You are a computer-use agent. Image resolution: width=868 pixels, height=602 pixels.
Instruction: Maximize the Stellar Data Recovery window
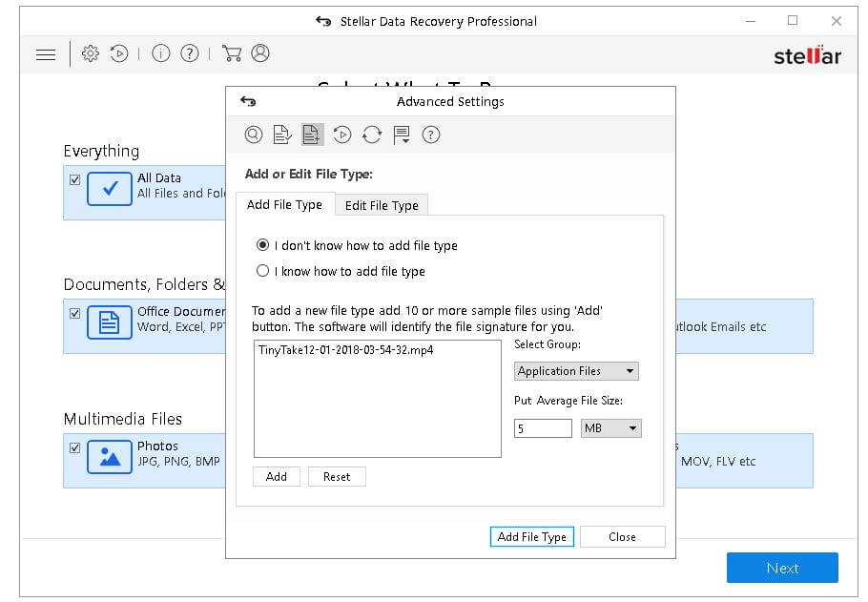tap(793, 20)
